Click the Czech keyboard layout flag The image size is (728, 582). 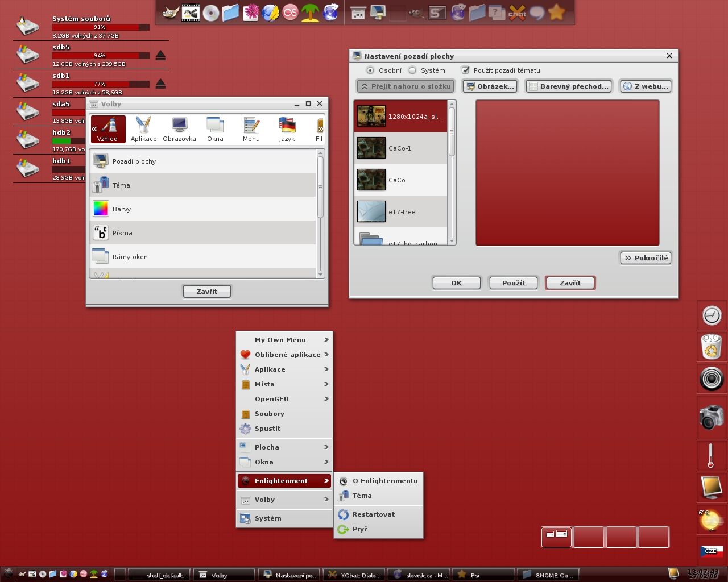click(x=712, y=551)
